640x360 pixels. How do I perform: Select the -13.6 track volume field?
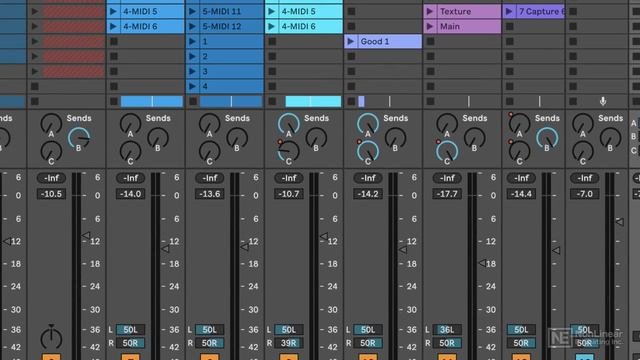coord(209,194)
